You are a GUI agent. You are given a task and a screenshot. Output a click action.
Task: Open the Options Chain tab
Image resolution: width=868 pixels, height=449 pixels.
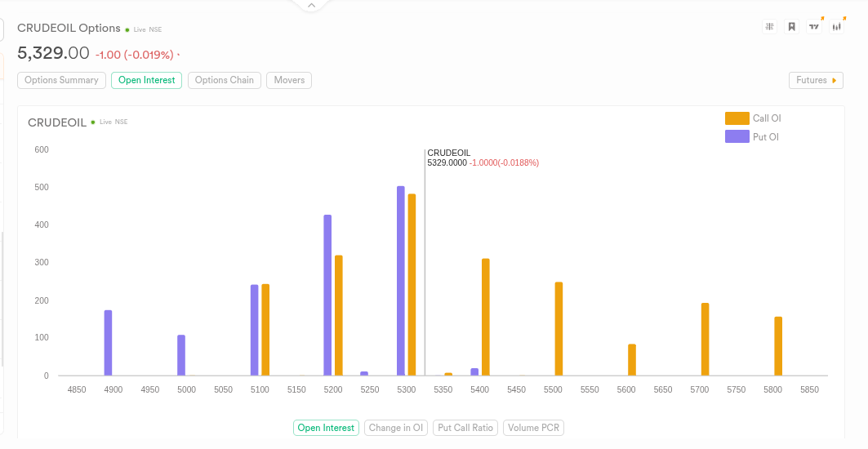coord(224,80)
